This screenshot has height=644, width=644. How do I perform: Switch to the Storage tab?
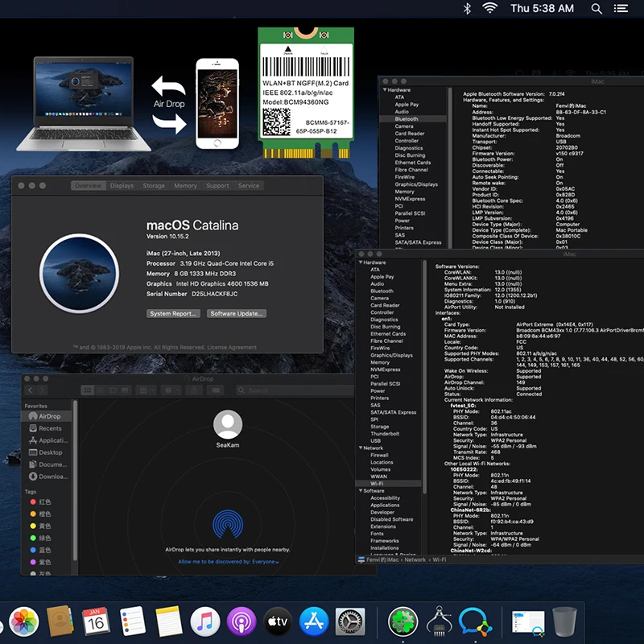pos(154,186)
